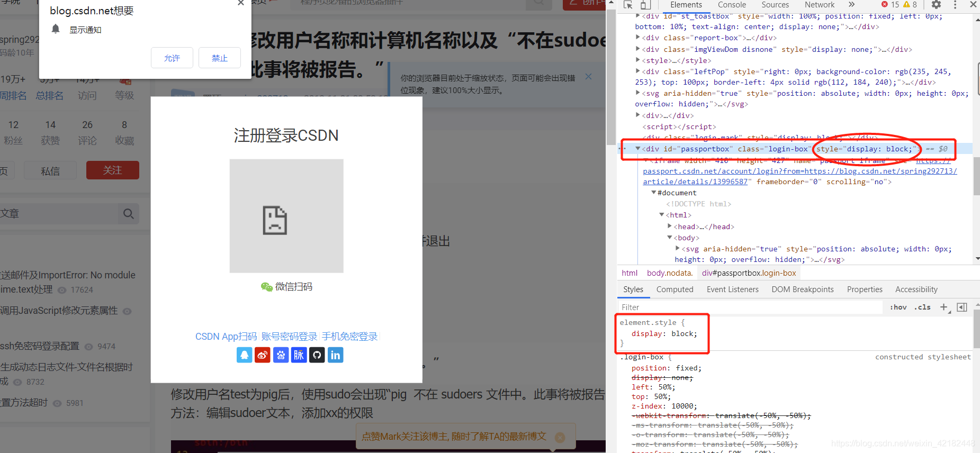Viewport: 980px width, 453px height.
Task: Click the sidebar article search field
Action: [x=59, y=214]
